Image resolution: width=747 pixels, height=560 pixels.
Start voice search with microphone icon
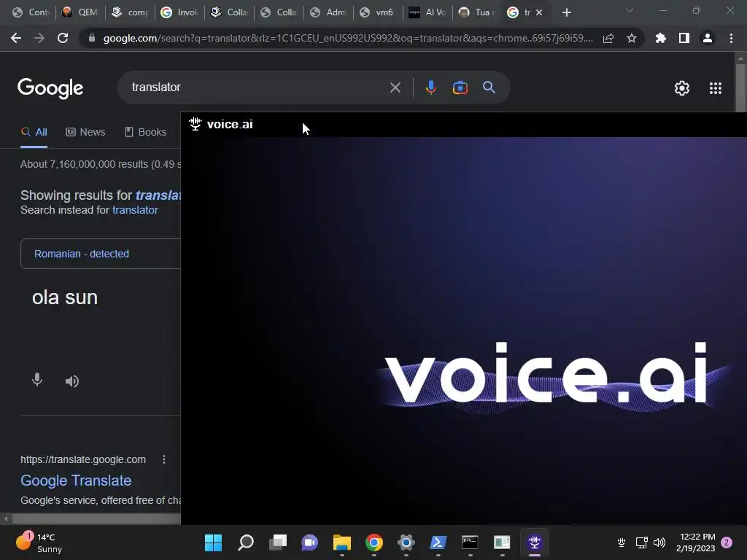click(x=430, y=87)
